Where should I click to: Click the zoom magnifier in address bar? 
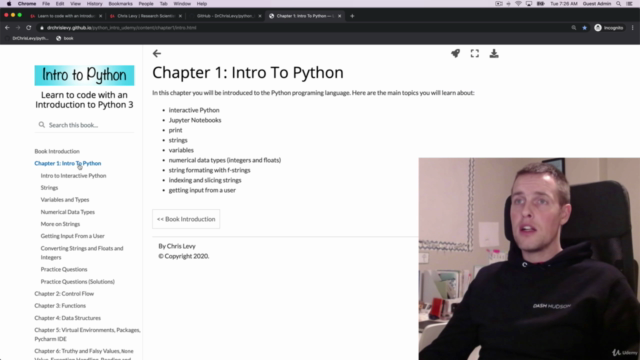[574, 28]
